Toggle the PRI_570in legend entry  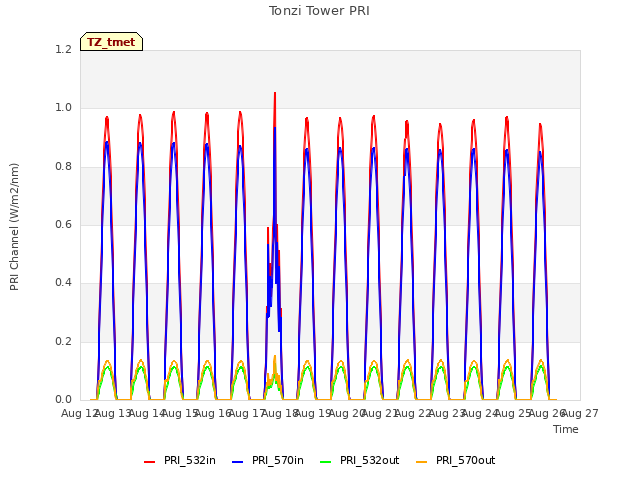268,460
